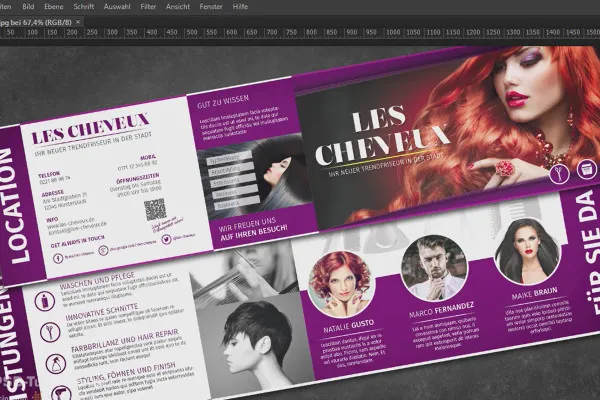The height and width of the screenshot is (400, 600).
Task: Click the MOBIL label on the flyer
Action: [x=148, y=157]
